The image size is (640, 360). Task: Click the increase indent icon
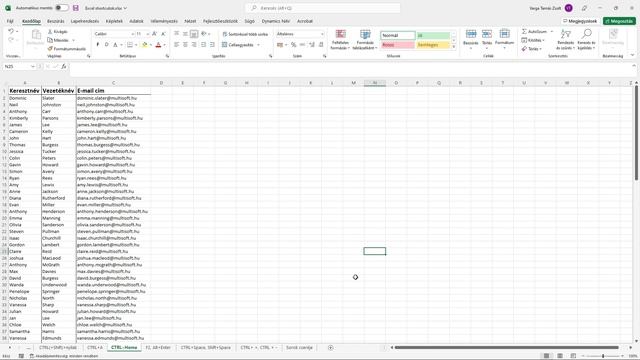[212, 44]
